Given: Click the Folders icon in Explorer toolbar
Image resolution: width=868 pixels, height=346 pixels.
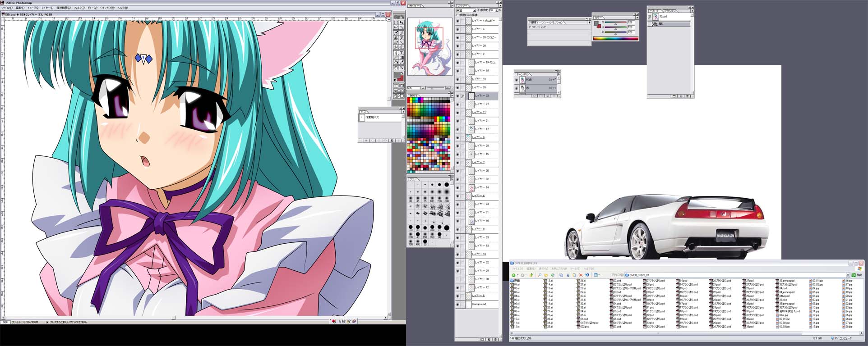Looking at the screenshot, I should [546, 275].
